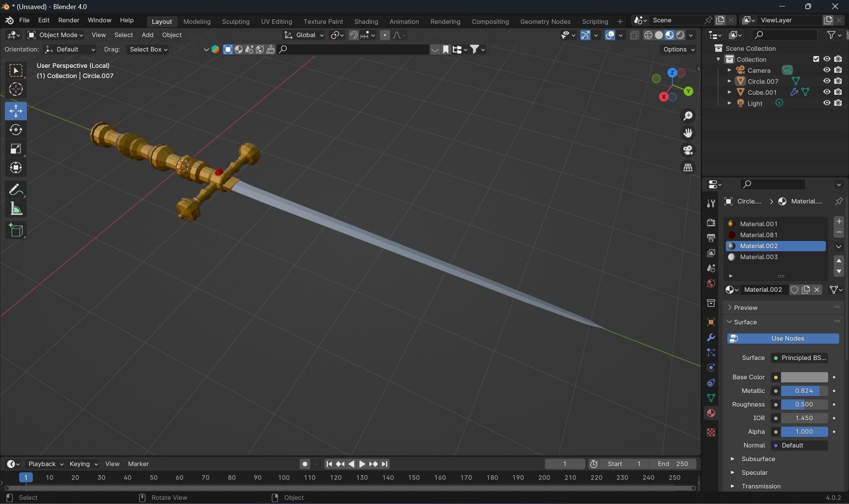
Task: Click Principled BSDF surface shader button
Action: [799, 358]
